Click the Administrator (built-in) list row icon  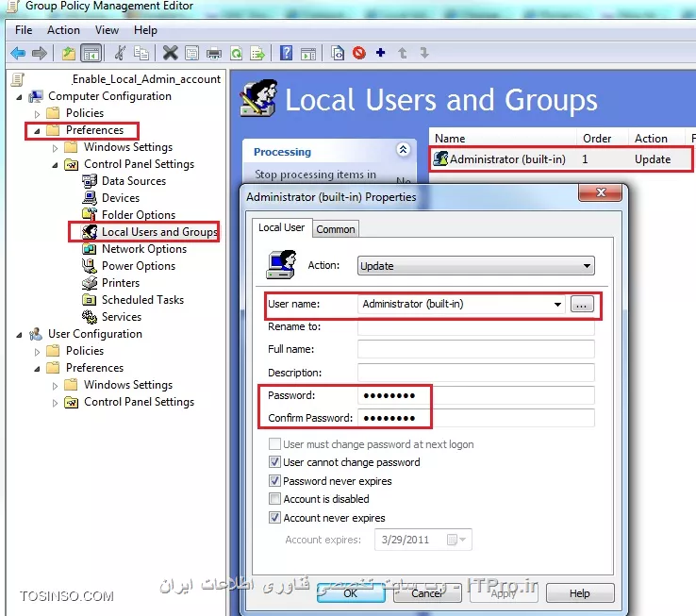coord(440,158)
